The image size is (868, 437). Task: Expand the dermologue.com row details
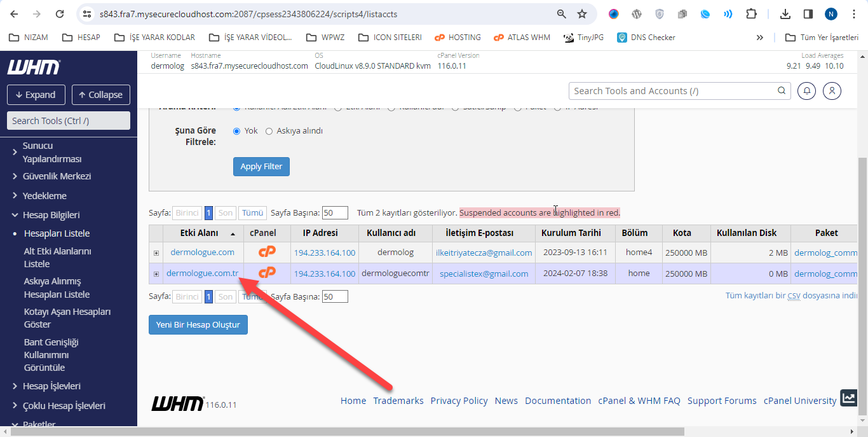156,253
